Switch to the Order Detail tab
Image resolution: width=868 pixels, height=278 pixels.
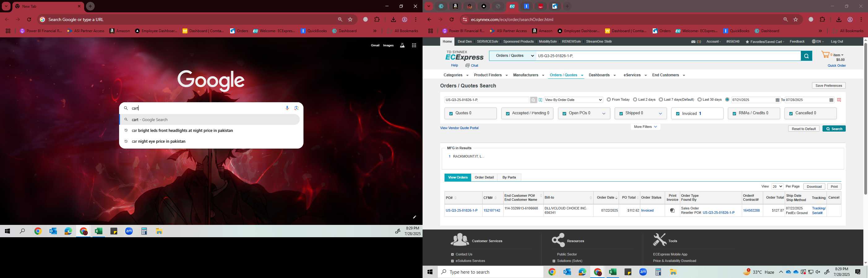484,177
